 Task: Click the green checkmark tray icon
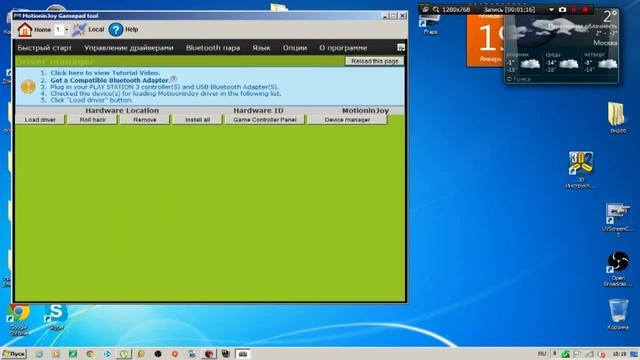(566, 354)
